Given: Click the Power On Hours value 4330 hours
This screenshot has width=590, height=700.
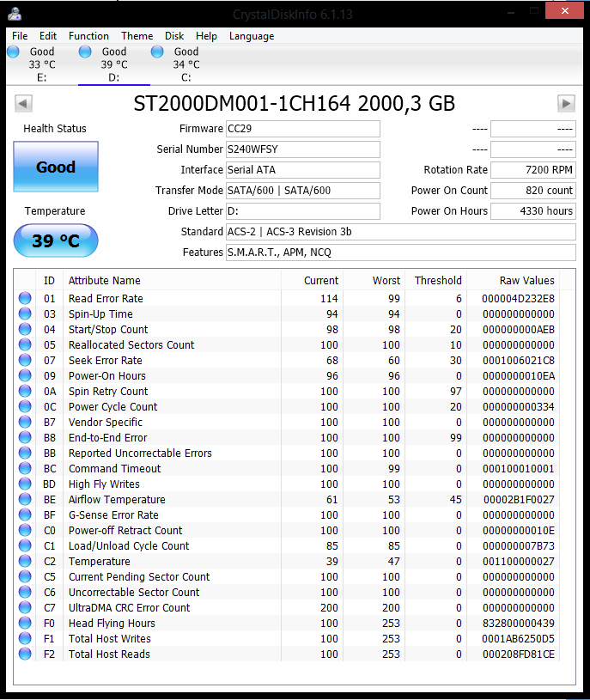Looking at the screenshot, I should click(533, 210).
